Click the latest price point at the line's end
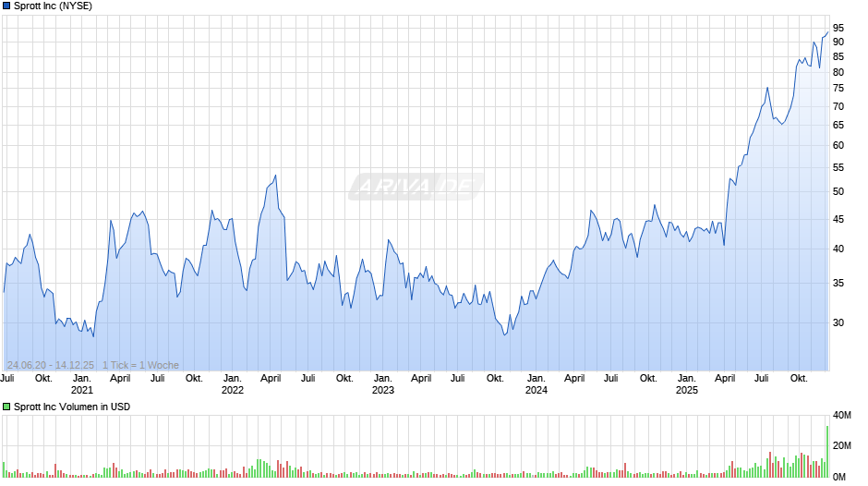 [827, 32]
